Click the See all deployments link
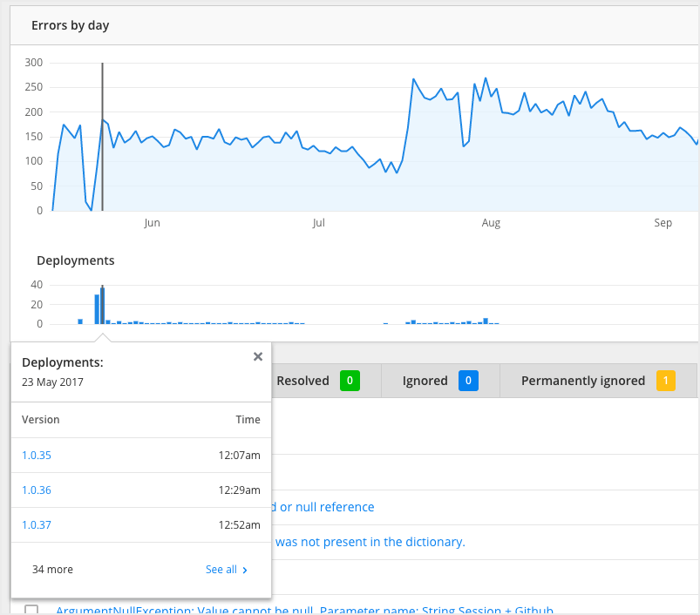 click(x=221, y=569)
